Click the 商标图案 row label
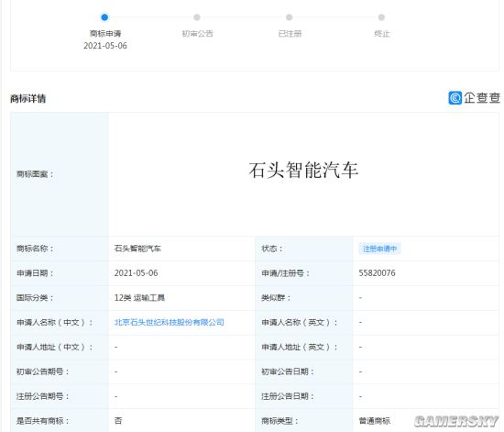Screen dimensions: 504x432 (x=35, y=174)
